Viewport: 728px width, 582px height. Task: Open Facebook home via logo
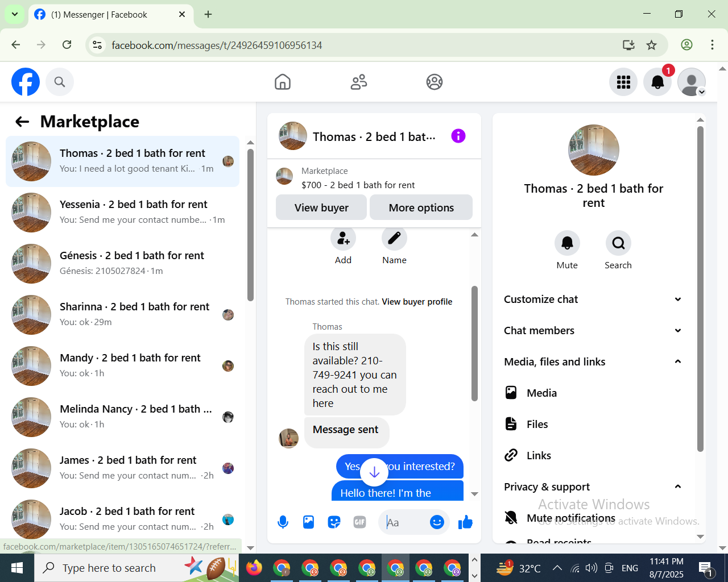[26, 82]
